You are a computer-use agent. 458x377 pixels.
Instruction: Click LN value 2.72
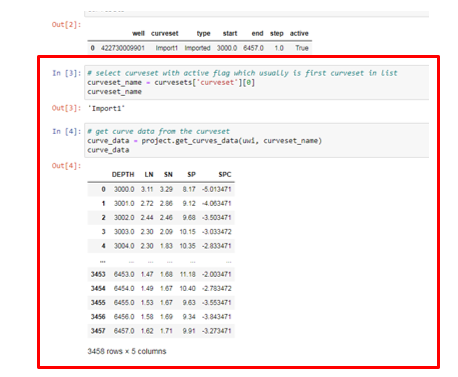(x=147, y=203)
